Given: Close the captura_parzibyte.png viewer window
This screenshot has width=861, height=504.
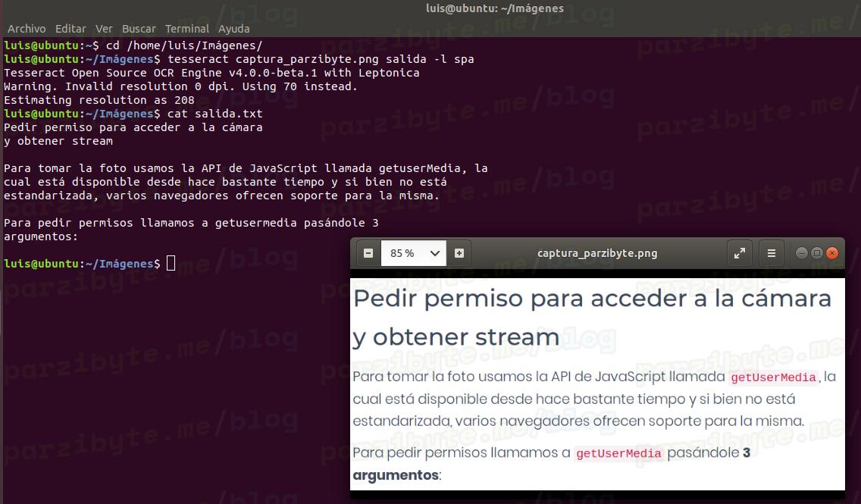Looking at the screenshot, I should coord(831,253).
